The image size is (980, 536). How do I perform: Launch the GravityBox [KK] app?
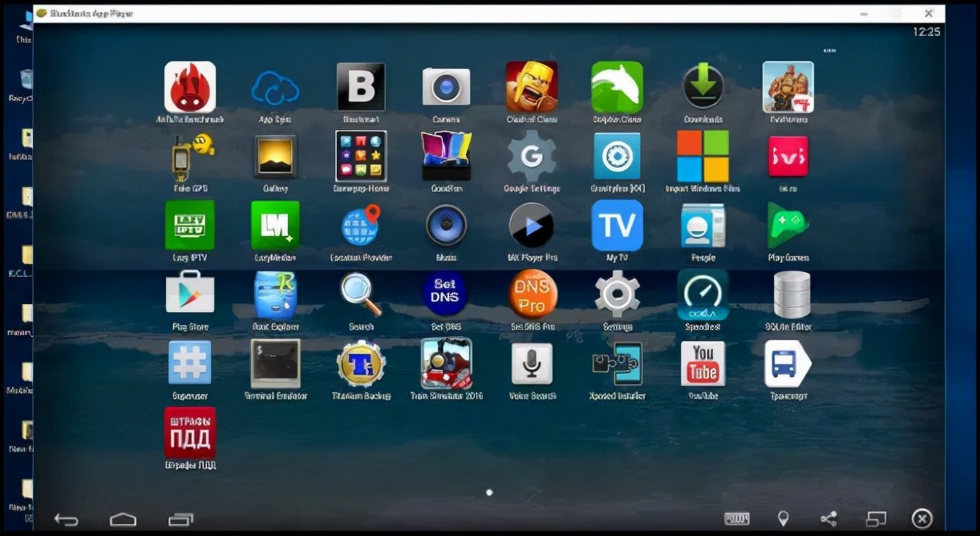pos(617,156)
